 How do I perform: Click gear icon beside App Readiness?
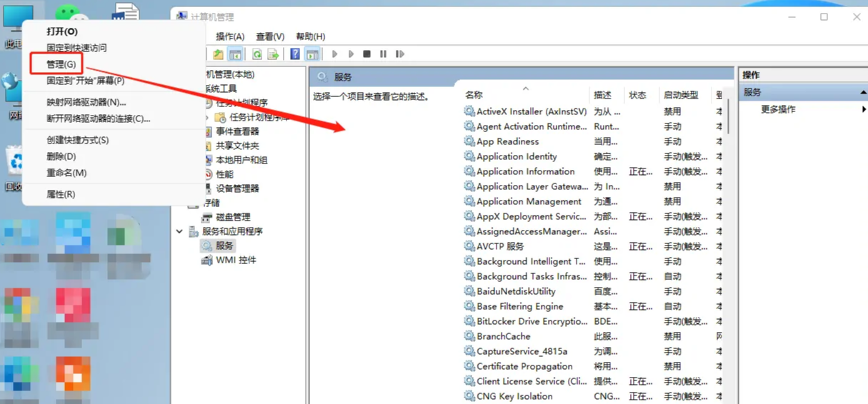point(469,141)
